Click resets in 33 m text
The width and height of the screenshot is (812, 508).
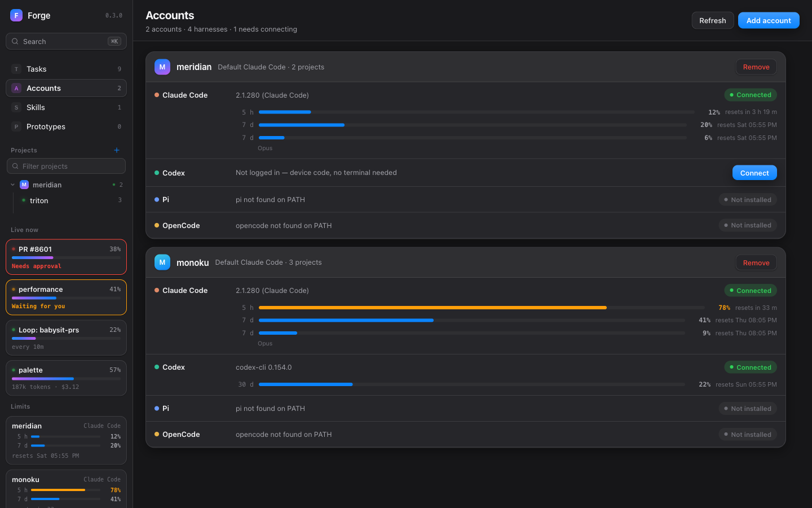756,308
